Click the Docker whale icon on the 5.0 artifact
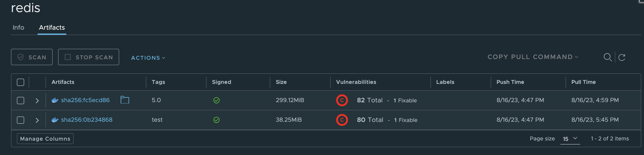The height and width of the screenshot is (155, 644). [55, 100]
